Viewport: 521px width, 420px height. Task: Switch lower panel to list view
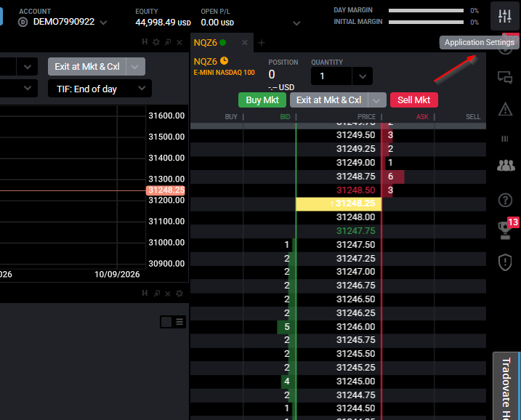(x=179, y=322)
